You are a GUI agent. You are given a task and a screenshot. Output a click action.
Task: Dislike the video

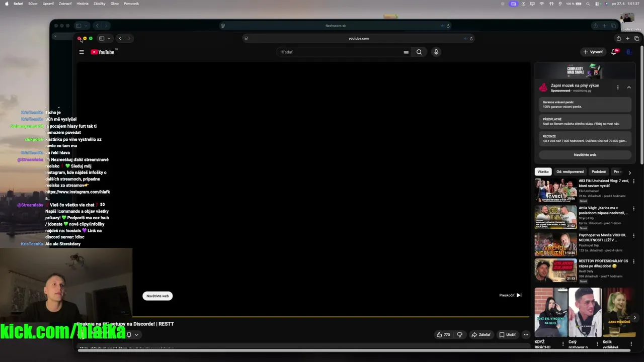[x=459, y=334]
